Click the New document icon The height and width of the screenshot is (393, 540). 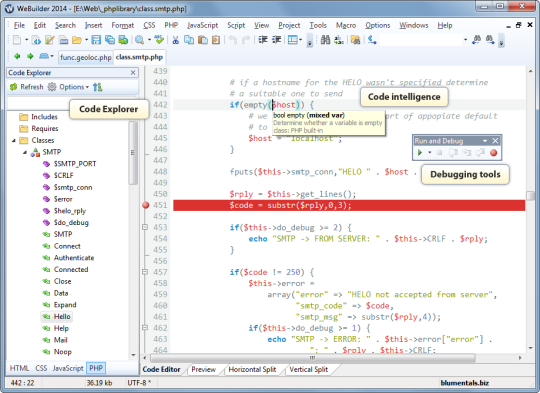click(17, 40)
